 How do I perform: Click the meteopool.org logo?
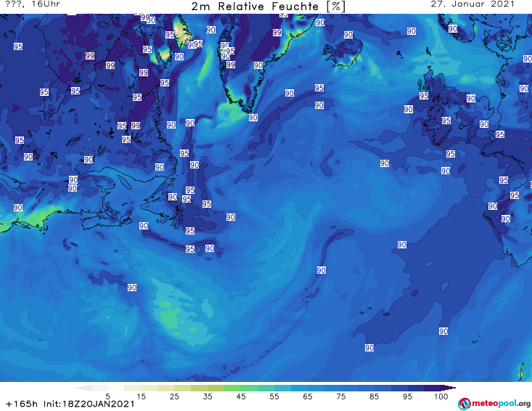[494, 404]
